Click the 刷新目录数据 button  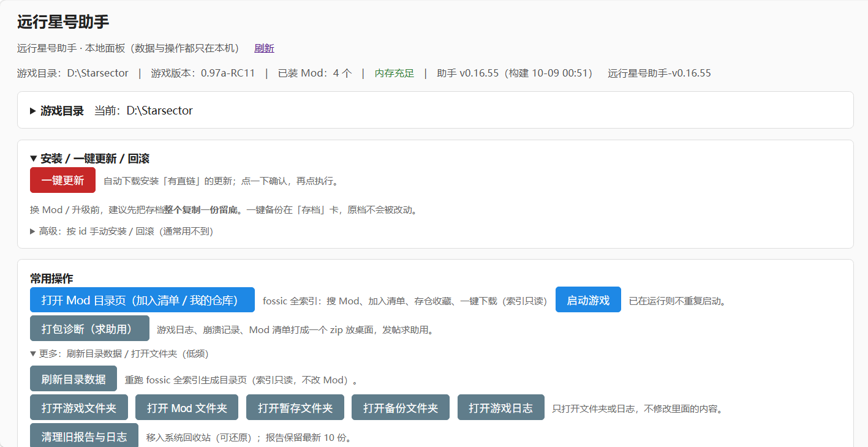point(74,379)
